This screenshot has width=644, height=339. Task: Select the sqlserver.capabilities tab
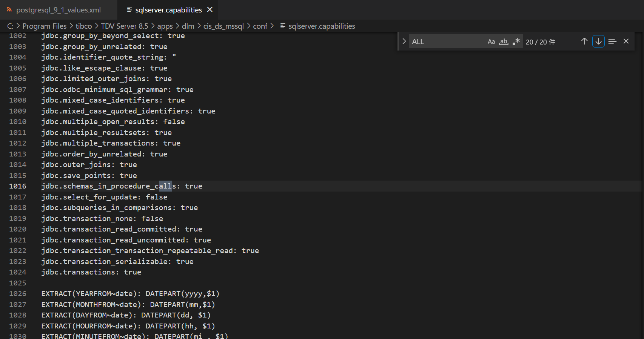tap(168, 10)
